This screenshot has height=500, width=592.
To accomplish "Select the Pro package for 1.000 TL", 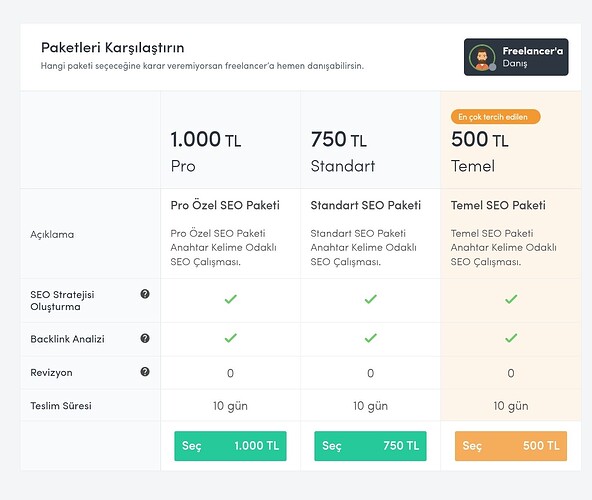I will (230, 446).
